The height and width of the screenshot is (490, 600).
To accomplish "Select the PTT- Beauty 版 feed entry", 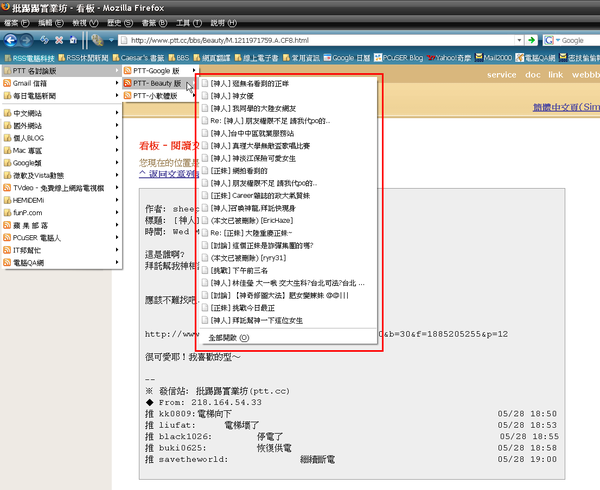I will (160, 83).
